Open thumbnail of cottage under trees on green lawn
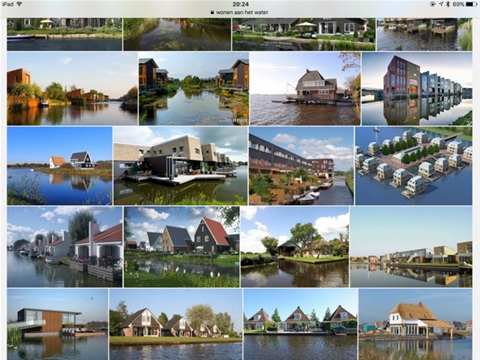Viewport: 480px width, 360px height. (x=295, y=247)
